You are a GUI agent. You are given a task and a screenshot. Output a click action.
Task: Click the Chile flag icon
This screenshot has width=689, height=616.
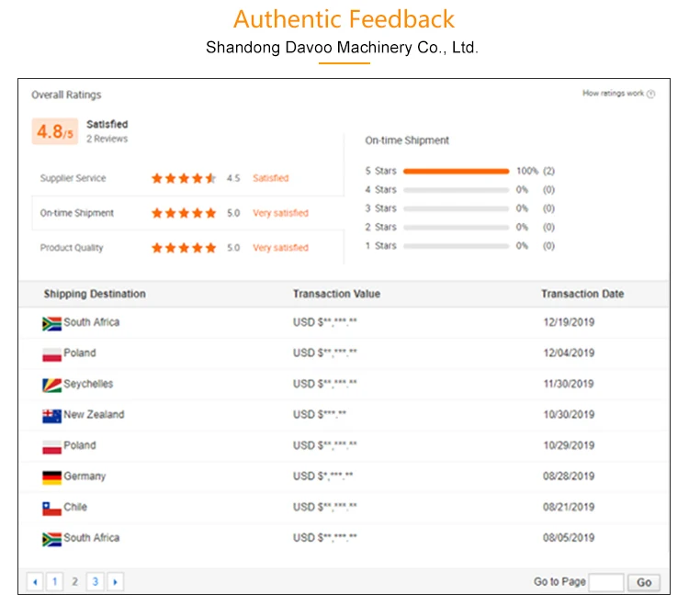(x=51, y=509)
